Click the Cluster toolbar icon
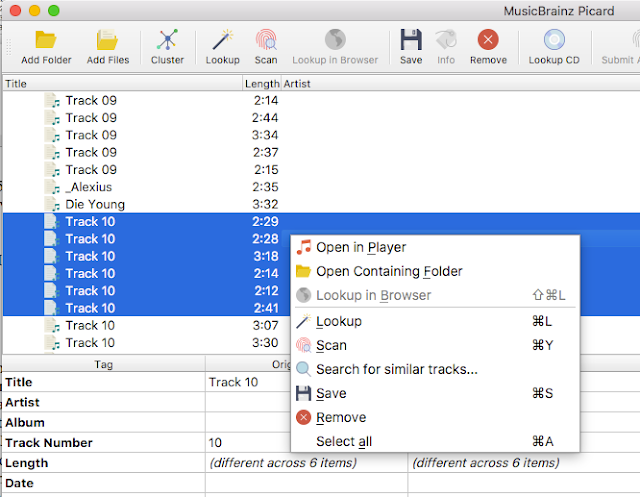This screenshot has height=497, width=640. [x=167, y=40]
